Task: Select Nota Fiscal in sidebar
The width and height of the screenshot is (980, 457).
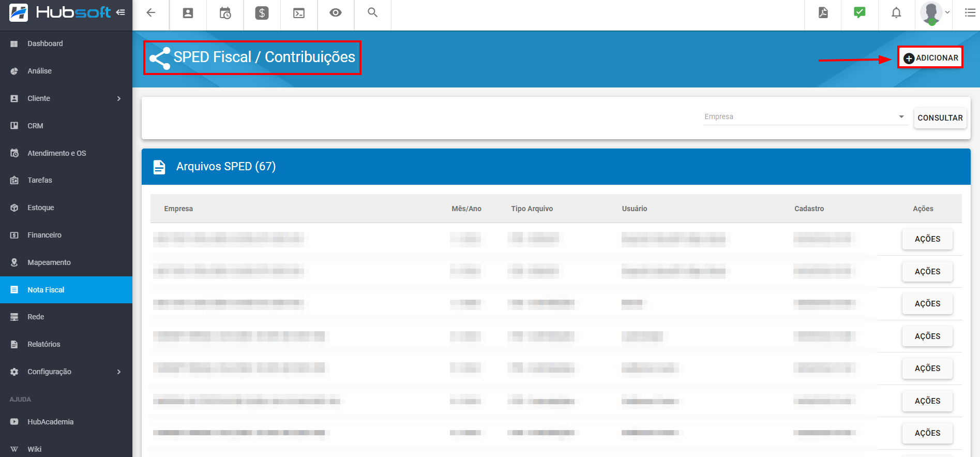Action: (66, 290)
